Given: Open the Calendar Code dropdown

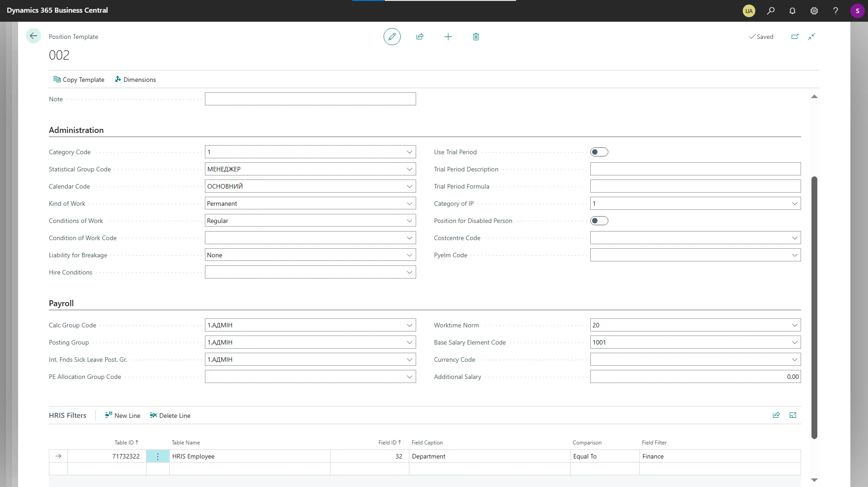Looking at the screenshot, I should [x=409, y=186].
